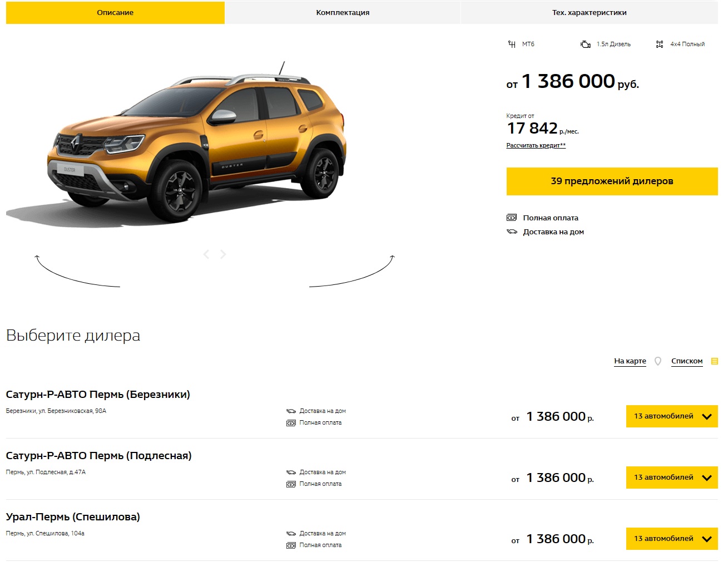Image resolution: width=728 pixels, height=566 pixels.
Task: Click the MT6 gearbox icon
Action: click(512, 44)
